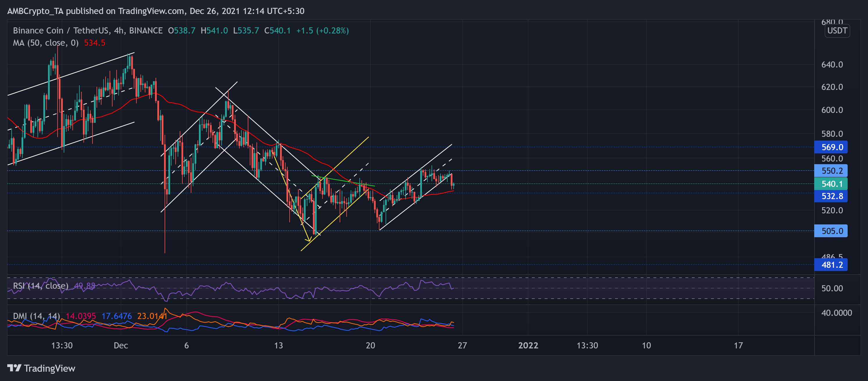Click the low price L535.7 readout
The height and width of the screenshot is (381, 868).
pos(246,31)
